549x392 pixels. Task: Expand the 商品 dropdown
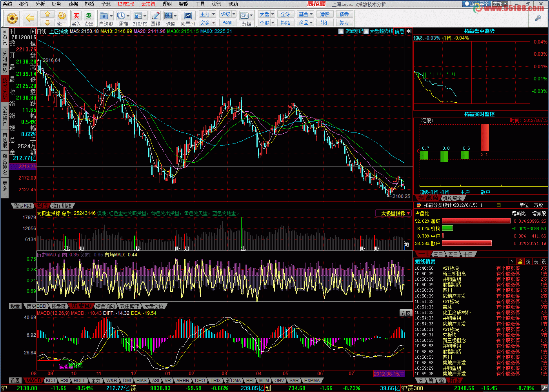click(311, 23)
